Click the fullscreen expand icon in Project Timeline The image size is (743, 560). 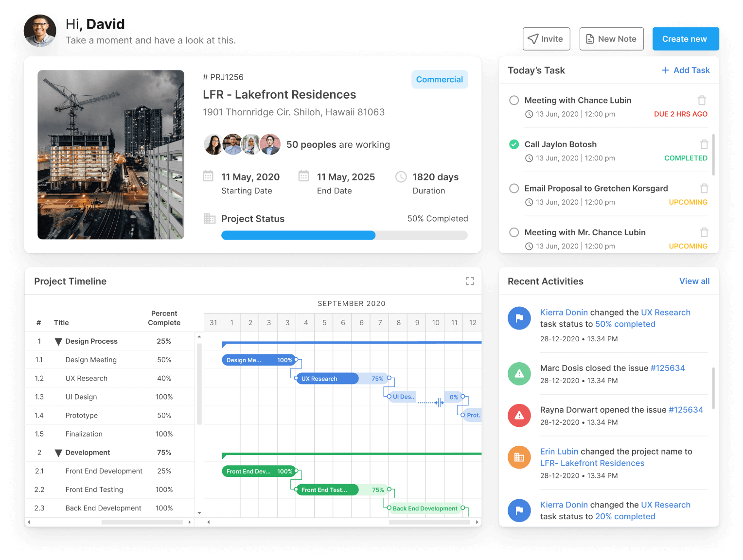[470, 281]
